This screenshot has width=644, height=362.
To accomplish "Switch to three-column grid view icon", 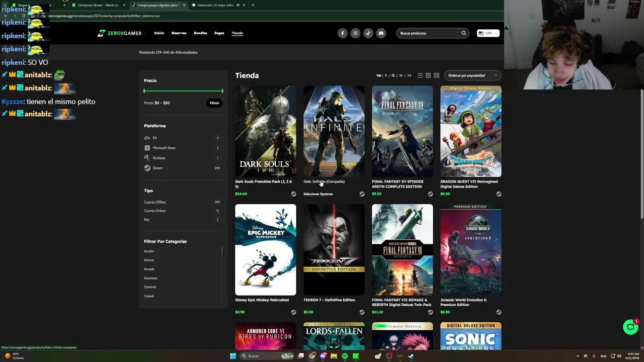I will 428,75.
